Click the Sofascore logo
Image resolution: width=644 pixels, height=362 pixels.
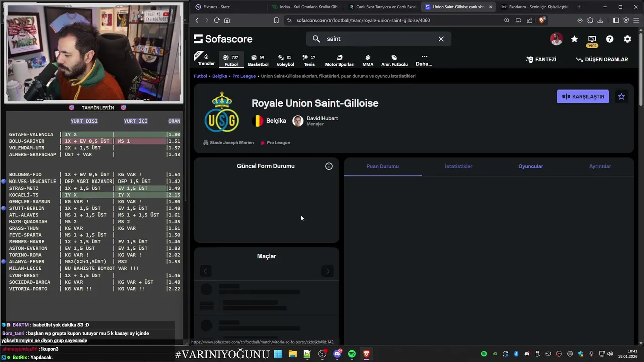223,39
